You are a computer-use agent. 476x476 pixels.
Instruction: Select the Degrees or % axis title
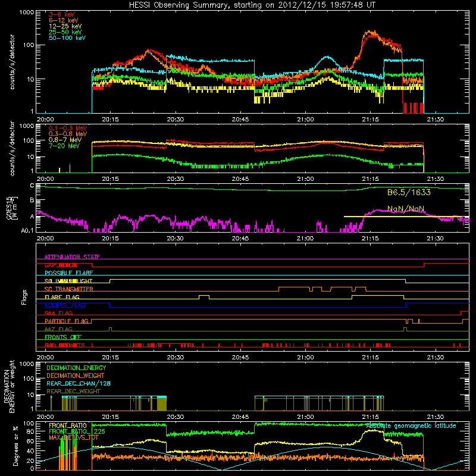coord(15,446)
